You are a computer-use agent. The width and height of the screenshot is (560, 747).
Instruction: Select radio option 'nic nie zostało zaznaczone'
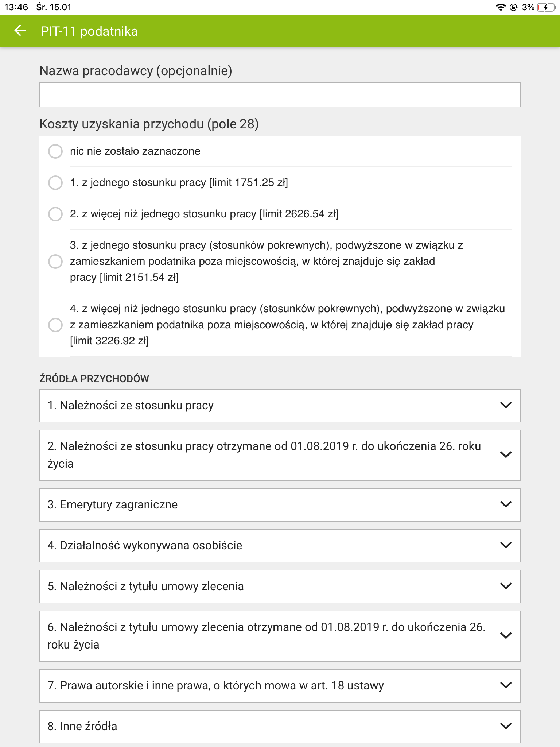[x=55, y=151]
